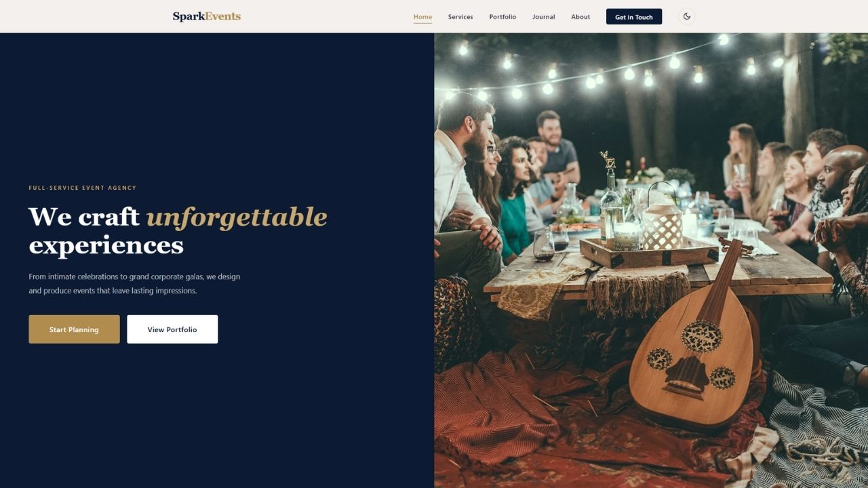Click the wooden tray on the table
The height and width of the screenshot is (488, 868).
[x=649, y=253]
